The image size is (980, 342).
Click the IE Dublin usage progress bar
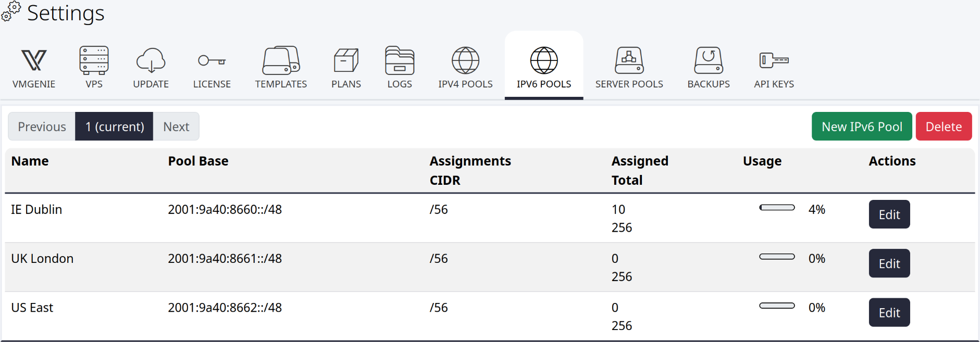(777, 208)
